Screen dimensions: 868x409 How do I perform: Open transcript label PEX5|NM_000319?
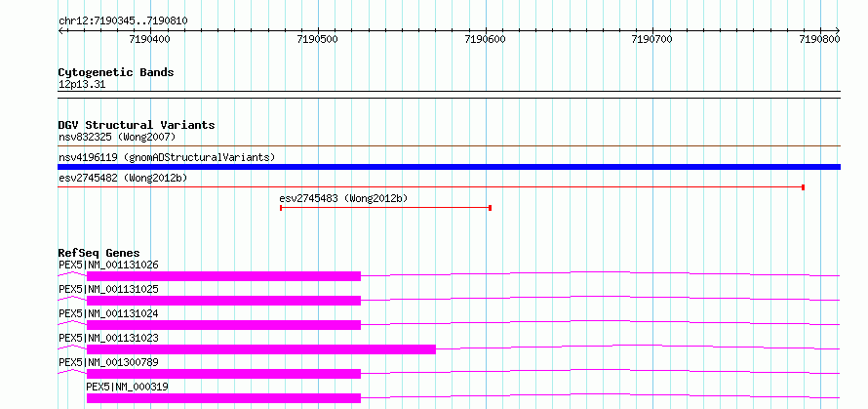tap(128, 387)
